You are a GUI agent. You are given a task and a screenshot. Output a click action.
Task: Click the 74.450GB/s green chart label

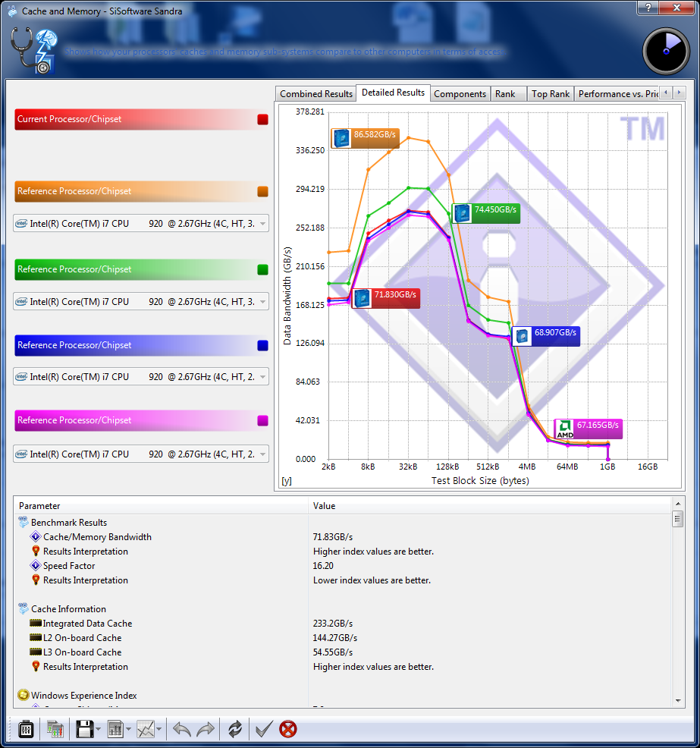point(485,212)
